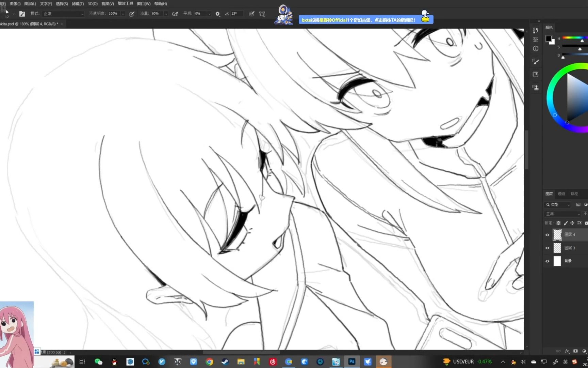Viewport: 588px width, 368px height.
Task: Click the add layer mask icon
Action: [575, 351]
